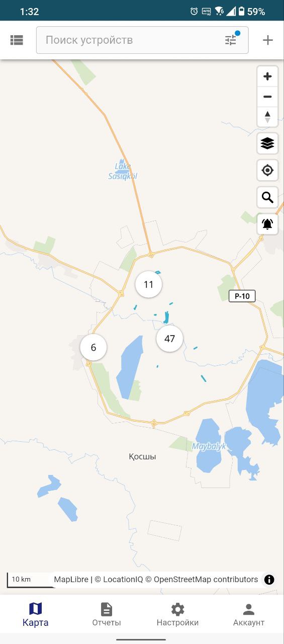Toggle the map attribution info icon

click(269, 580)
